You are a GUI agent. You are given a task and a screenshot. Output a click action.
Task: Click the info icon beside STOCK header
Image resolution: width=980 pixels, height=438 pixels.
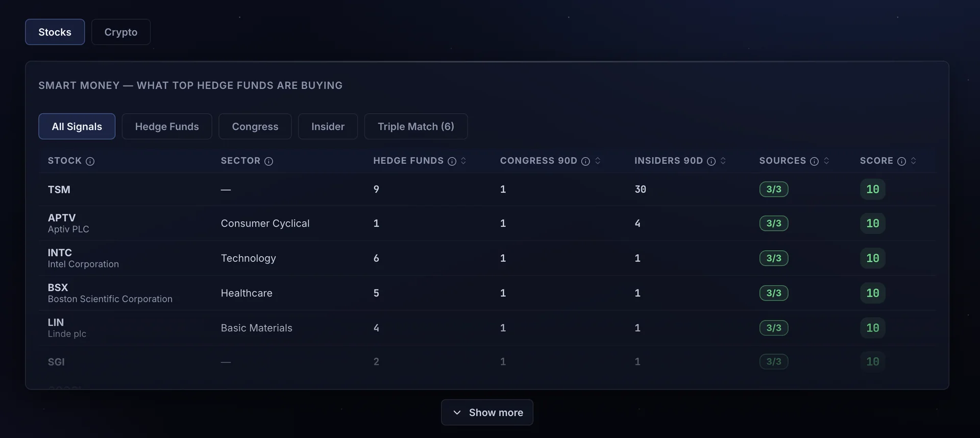(x=90, y=161)
